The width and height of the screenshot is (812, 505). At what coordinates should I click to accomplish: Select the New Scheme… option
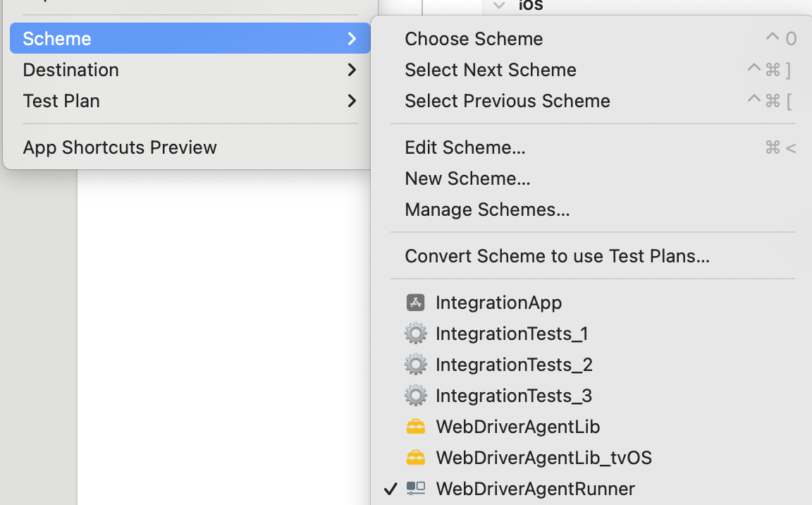pyautogui.click(x=467, y=178)
